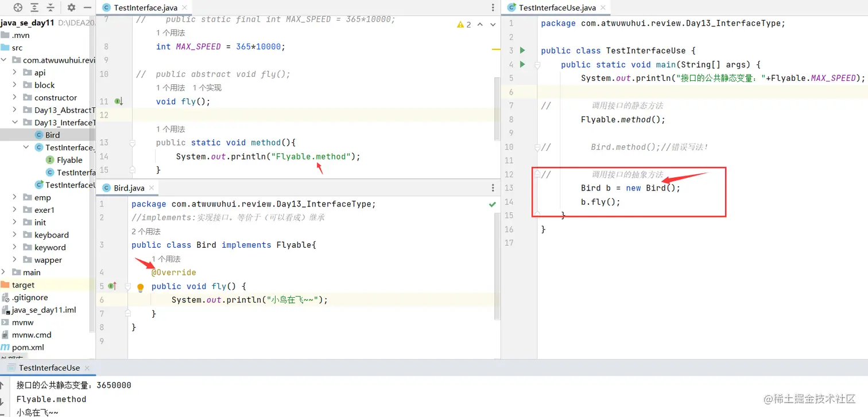Click '1 个用法' hint above static method()
The width and height of the screenshot is (868, 417).
pos(170,129)
